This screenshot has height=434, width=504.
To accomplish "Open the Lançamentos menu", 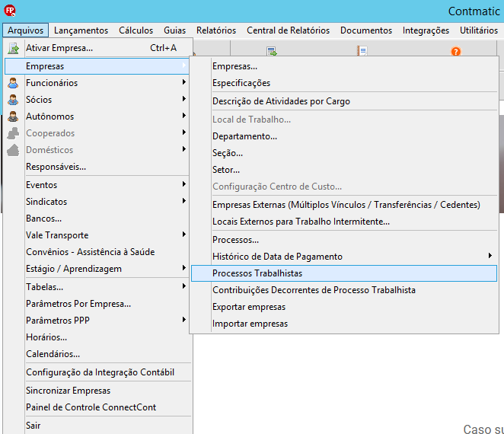I will [81, 30].
